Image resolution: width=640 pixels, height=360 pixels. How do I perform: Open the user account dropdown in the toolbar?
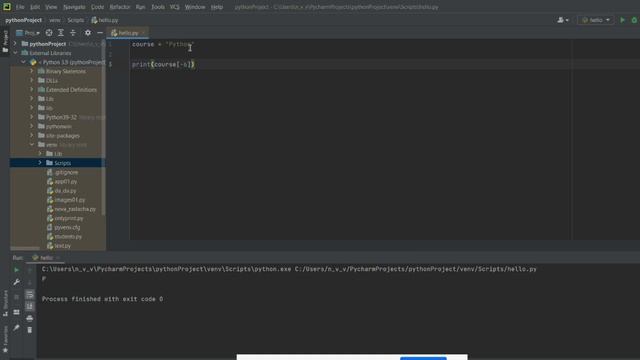(x=563, y=20)
